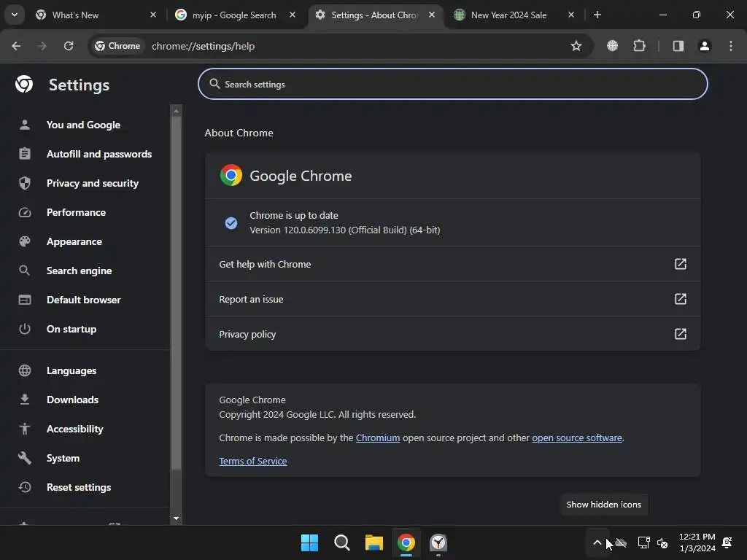The image size is (747, 560).
Task: Open taskbar Search magnifier
Action: [x=342, y=542]
